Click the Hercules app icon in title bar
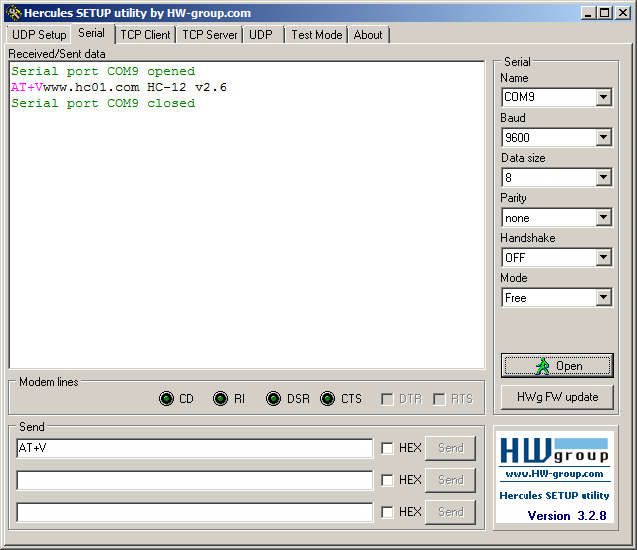Screen dimensions: 637x550 13,13
